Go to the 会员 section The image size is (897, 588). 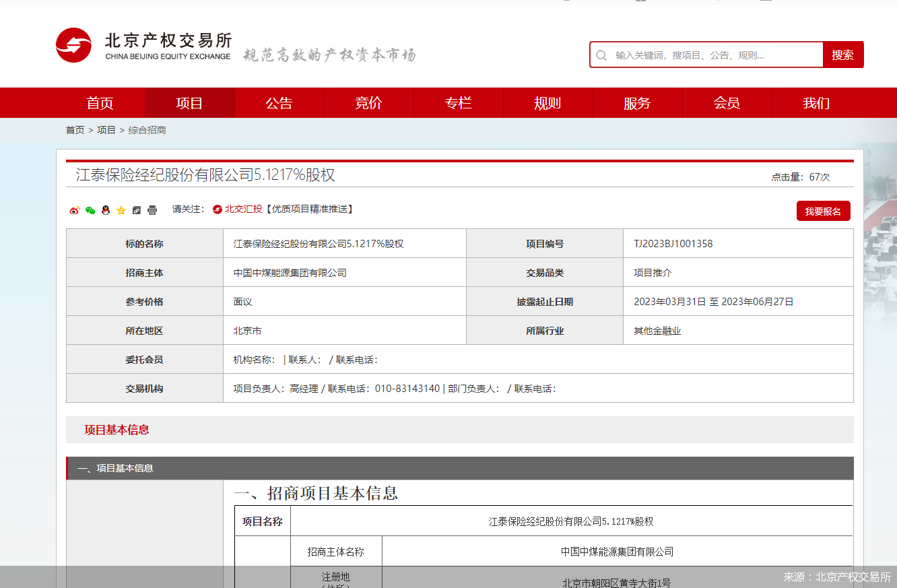727,102
